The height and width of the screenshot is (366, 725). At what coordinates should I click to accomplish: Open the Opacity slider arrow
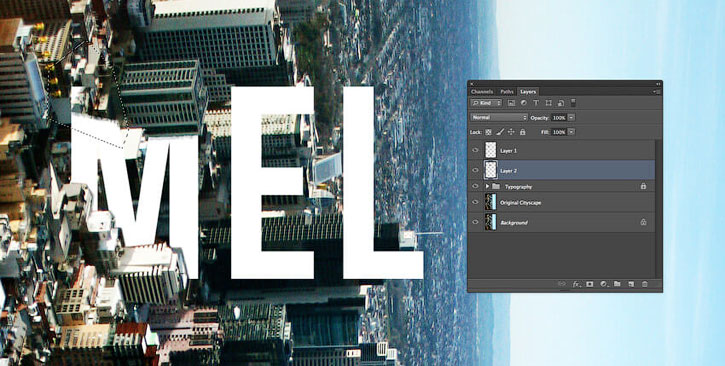pos(571,118)
